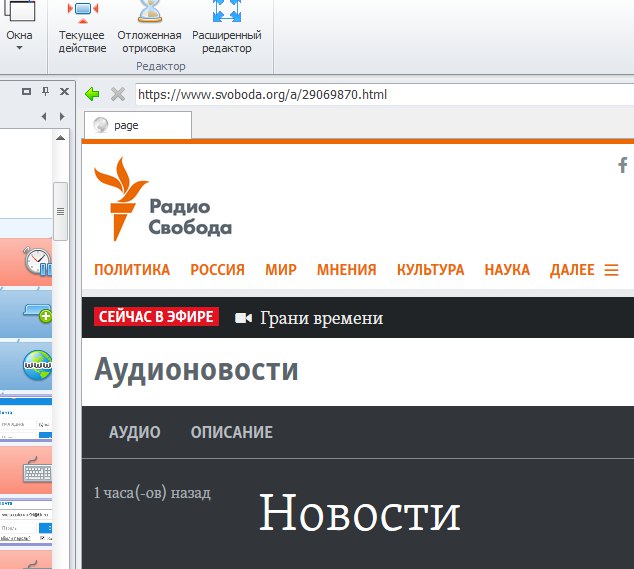The height and width of the screenshot is (569, 634).
Task: Click the СЕЙЧАС В ЭФИРЕ badge
Action: (x=156, y=317)
